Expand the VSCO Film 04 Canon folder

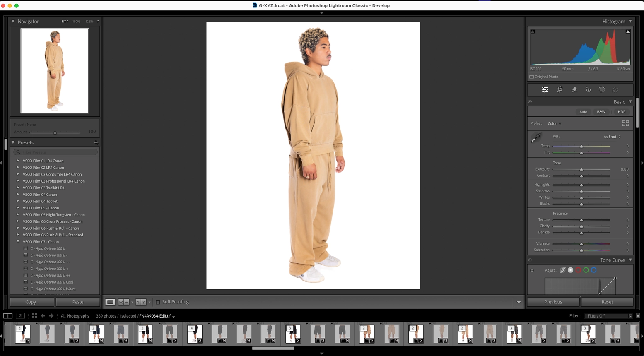[18, 195]
